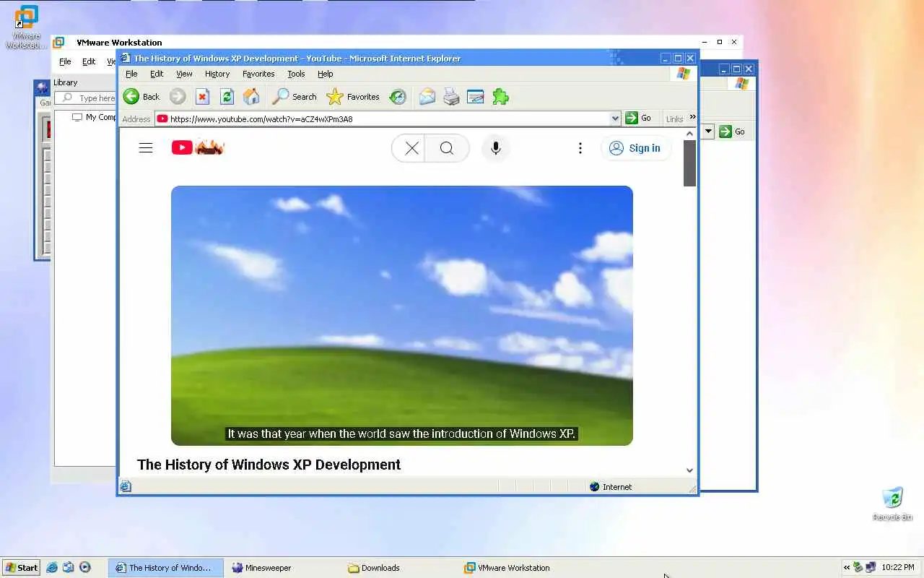The height and width of the screenshot is (578, 924).
Task: Open the Edit menu in Internet Explorer
Action: (x=157, y=74)
